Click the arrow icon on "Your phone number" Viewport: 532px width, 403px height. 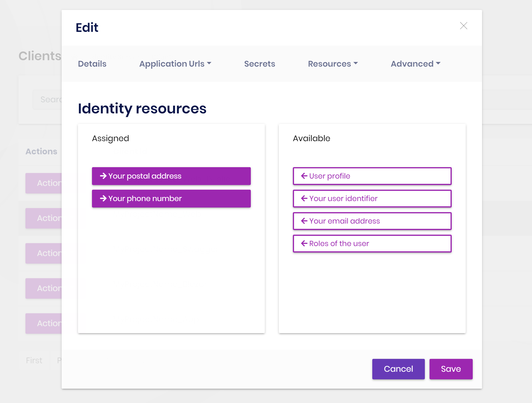(103, 198)
